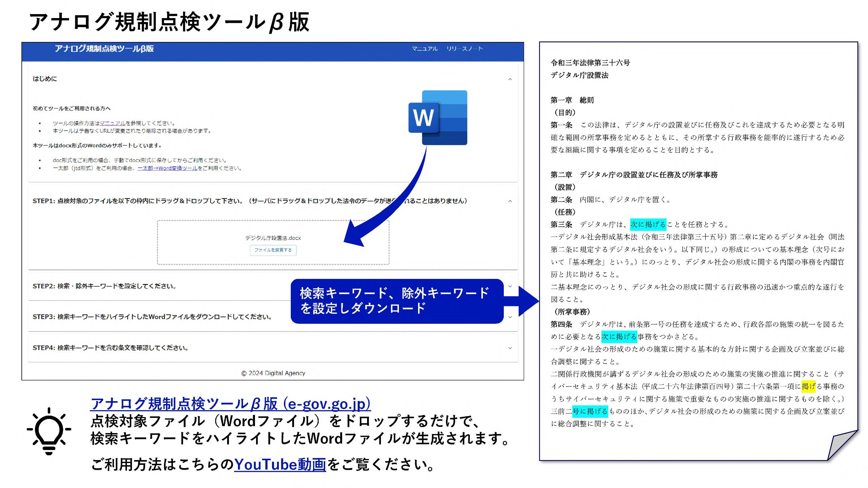The height and width of the screenshot is (488, 868).
Task: Click the lightbulb tip icon
Action: [49, 430]
